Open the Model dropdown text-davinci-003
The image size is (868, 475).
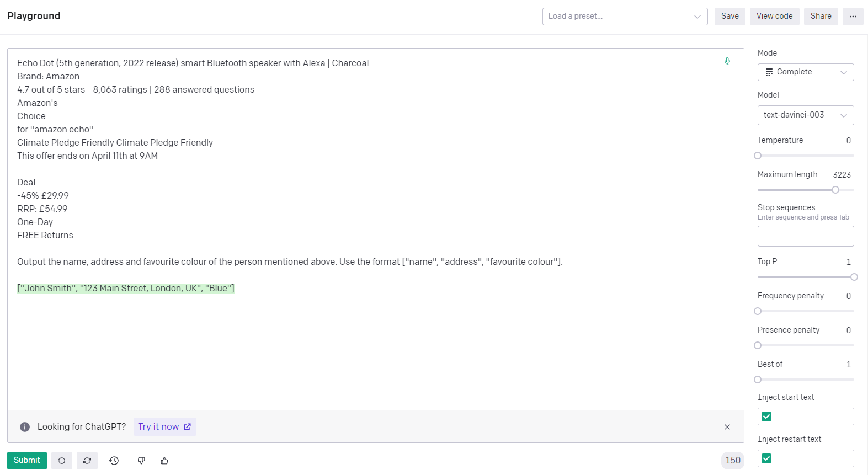click(806, 115)
